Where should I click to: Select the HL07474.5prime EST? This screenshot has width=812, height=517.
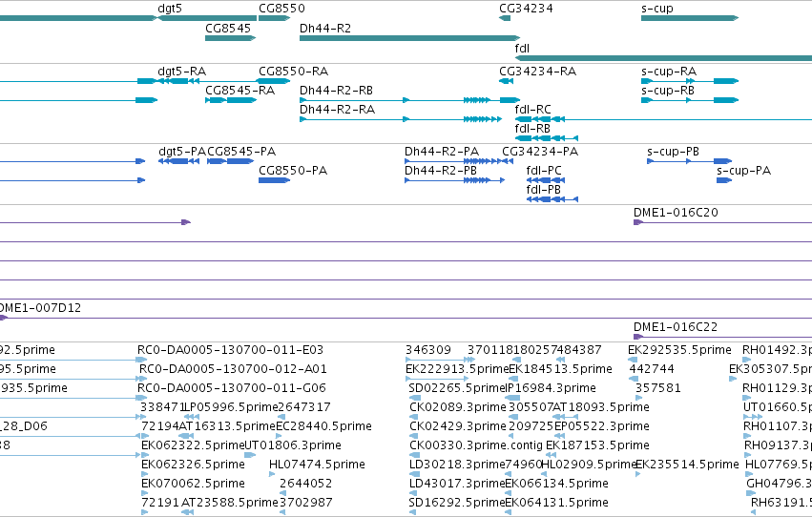(272, 475)
